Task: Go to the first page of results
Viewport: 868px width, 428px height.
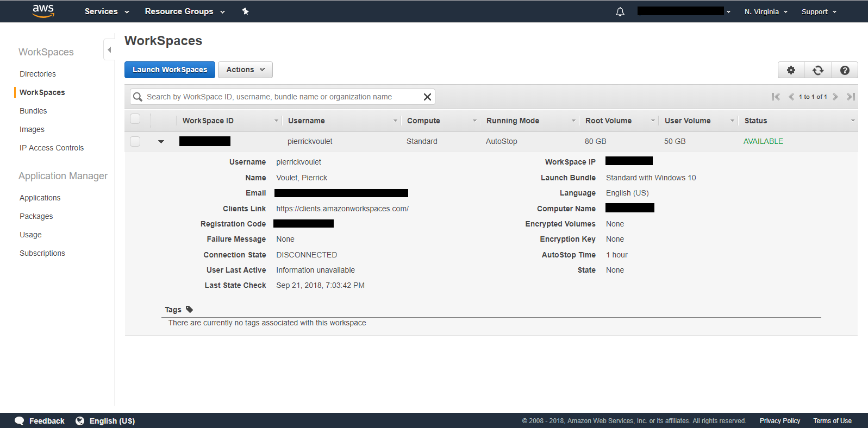Action: (776, 97)
